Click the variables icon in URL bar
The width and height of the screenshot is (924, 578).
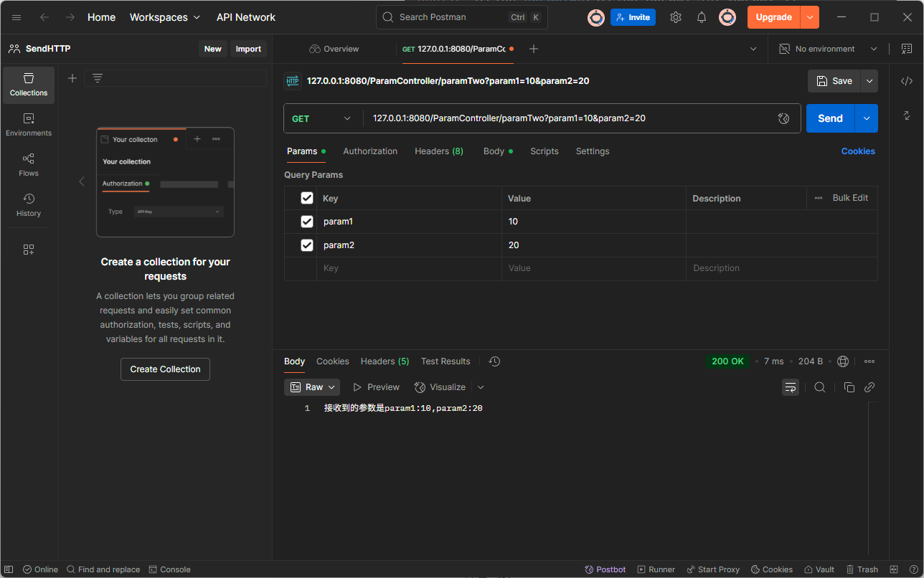tap(784, 118)
